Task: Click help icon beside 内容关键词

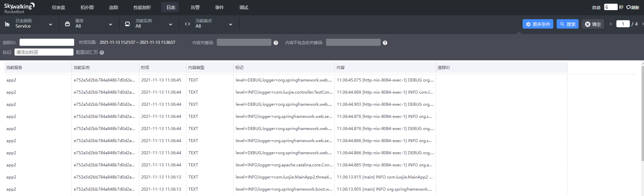Action: 276,43
